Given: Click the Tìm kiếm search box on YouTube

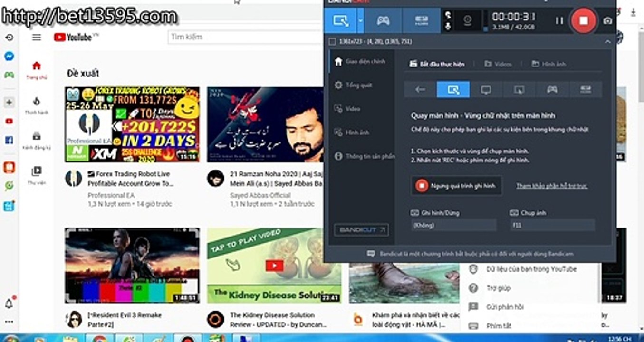Looking at the screenshot, I should pyautogui.click(x=245, y=37).
